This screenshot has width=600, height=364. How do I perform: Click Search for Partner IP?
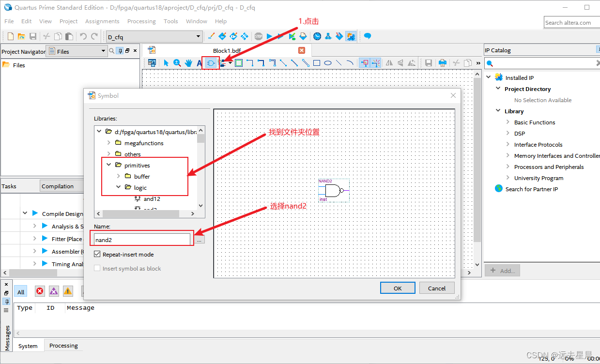click(531, 189)
